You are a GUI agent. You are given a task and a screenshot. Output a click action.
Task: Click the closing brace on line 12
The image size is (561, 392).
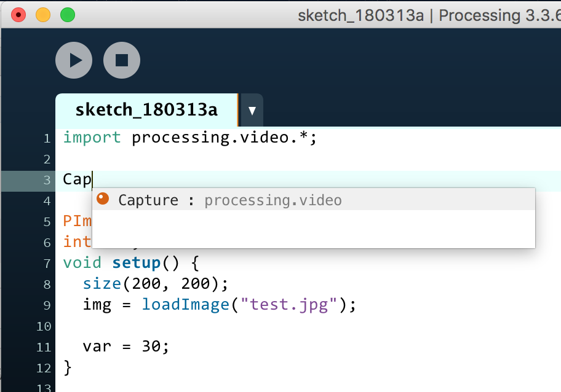point(66,368)
